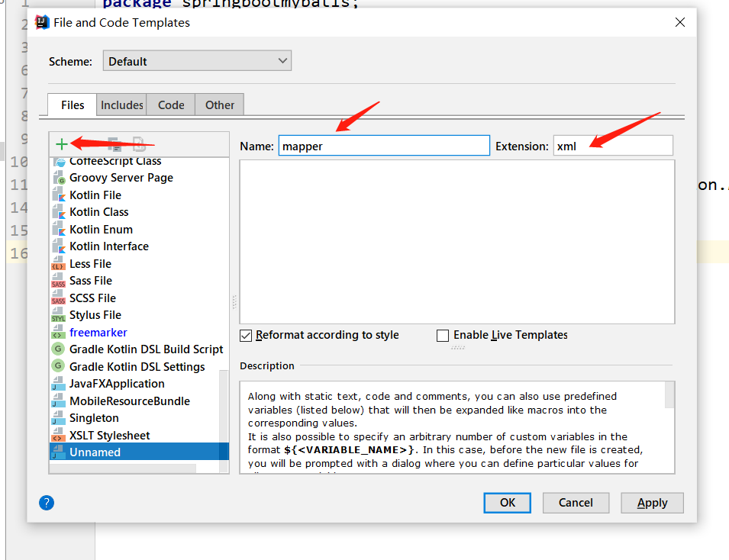Click the splitter handle between list and editor
The width and height of the screenshot is (729, 560).
coord(234,302)
